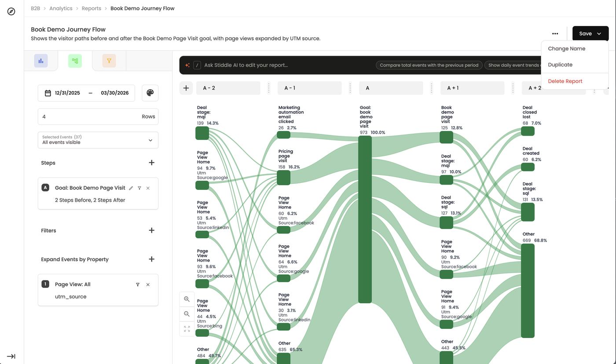Go to Reports breadcrumb

pyautogui.click(x=92, y=8)
